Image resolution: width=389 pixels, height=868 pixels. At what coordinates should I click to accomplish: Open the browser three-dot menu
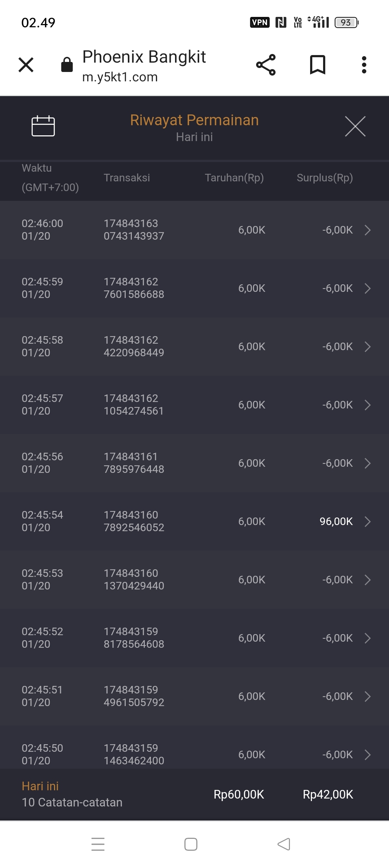pos(364,65)
